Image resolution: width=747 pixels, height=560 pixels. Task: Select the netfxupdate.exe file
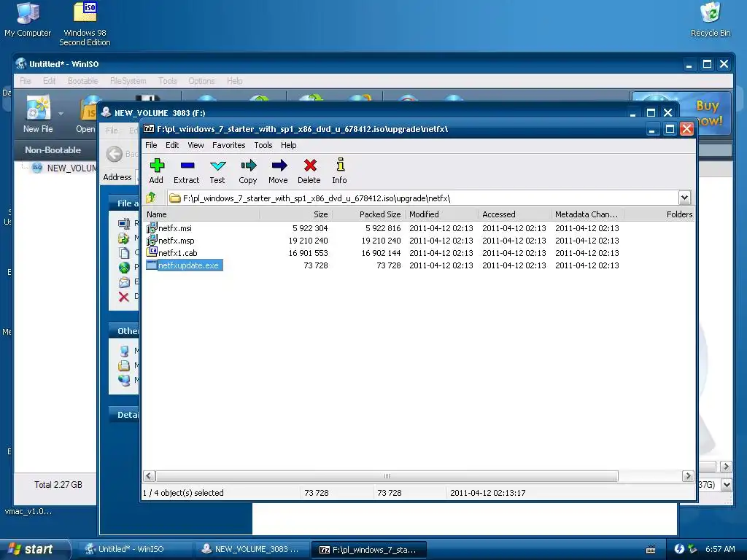click(x=189, y=265)
